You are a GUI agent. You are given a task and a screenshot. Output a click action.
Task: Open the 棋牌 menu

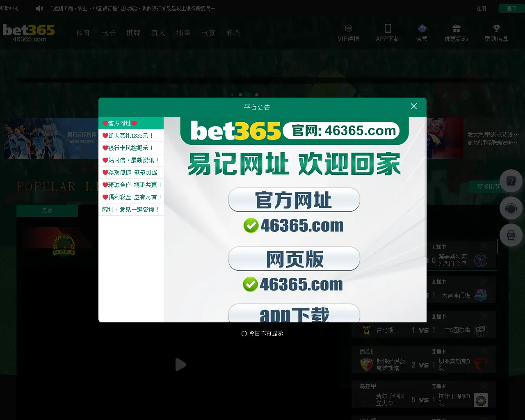[133, 33]
